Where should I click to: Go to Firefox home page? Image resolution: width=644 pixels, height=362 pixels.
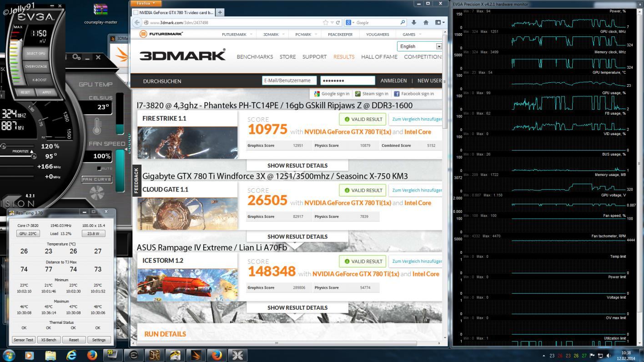point(426,22)
